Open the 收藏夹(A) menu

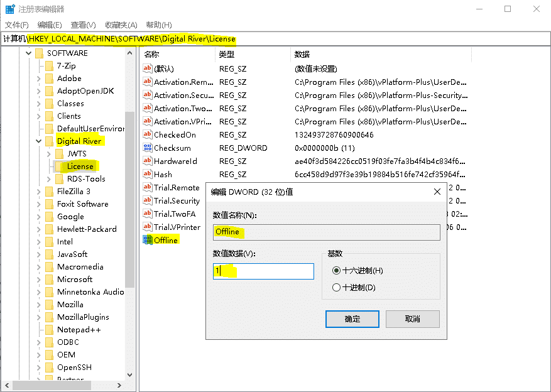pos(121,24)
